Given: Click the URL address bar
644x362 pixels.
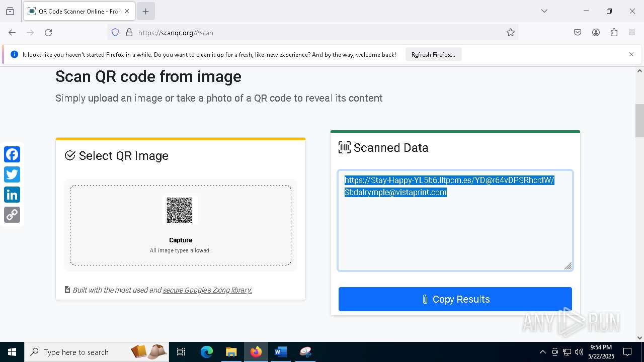Looking at the screenshot, I should click(x=312, y=33).
